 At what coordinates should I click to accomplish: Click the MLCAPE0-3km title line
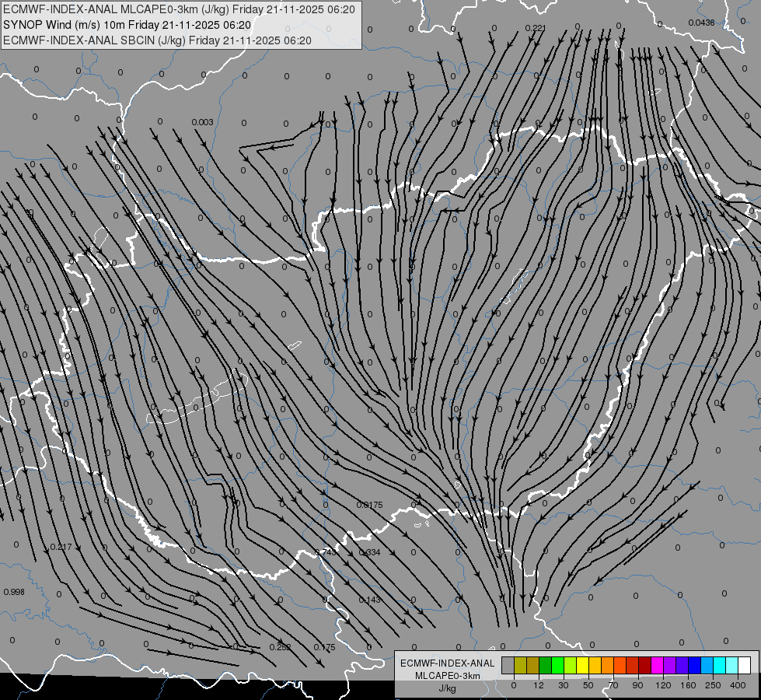tap(179, 9)
